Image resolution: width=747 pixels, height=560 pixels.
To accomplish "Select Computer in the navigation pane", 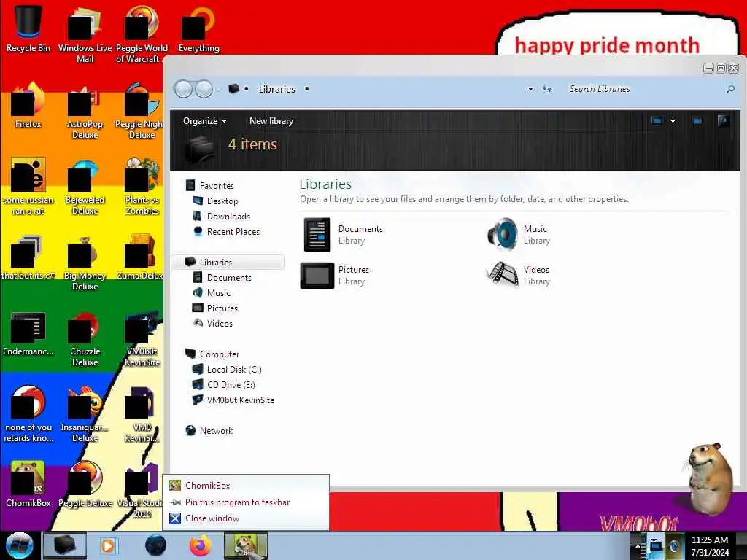I will pos(219,354).
